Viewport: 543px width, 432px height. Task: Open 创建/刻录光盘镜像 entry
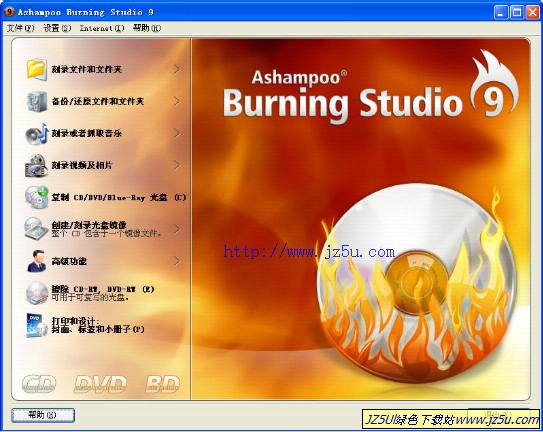pos(107,229)
